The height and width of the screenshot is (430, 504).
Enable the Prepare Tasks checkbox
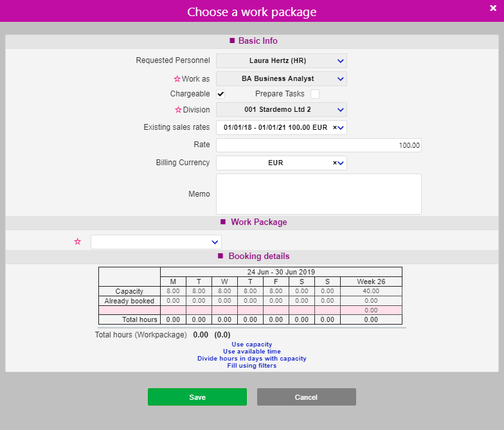click(x=315, y=94)
